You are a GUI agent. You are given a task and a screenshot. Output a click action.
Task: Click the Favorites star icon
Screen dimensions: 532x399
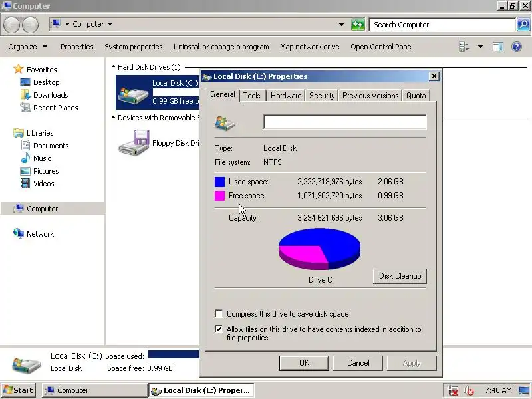coord(19,69)
